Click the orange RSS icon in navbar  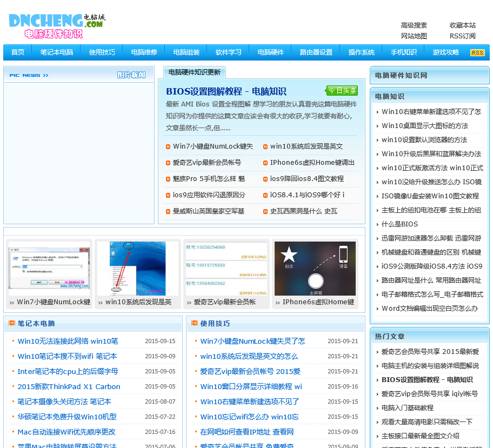477,52
